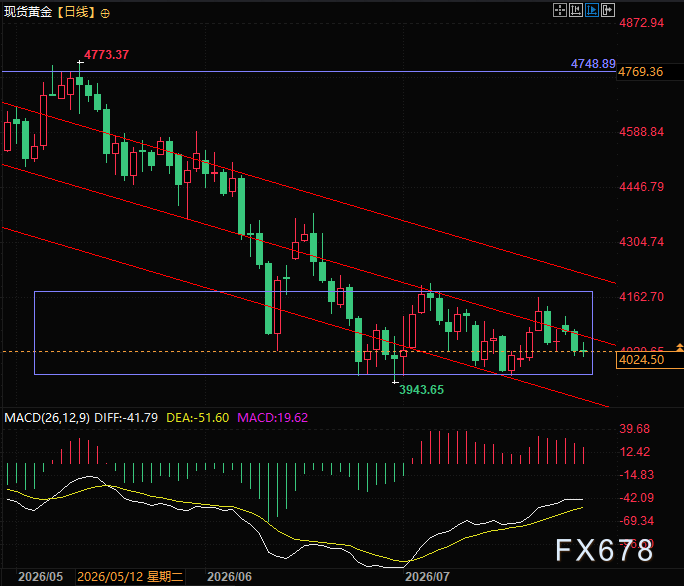Click the magenta MACD:19.62 value
684x586 pixels.
pos(273,418)
